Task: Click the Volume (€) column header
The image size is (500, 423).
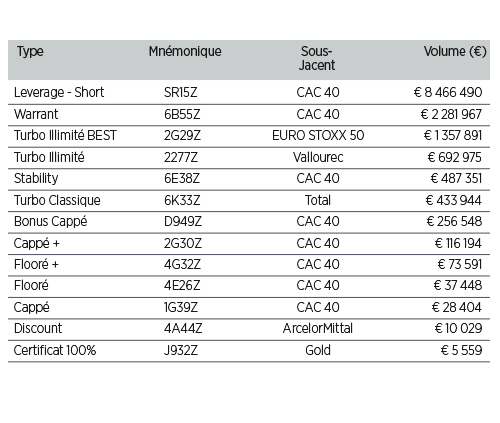Action: click(x=455, y=52)
